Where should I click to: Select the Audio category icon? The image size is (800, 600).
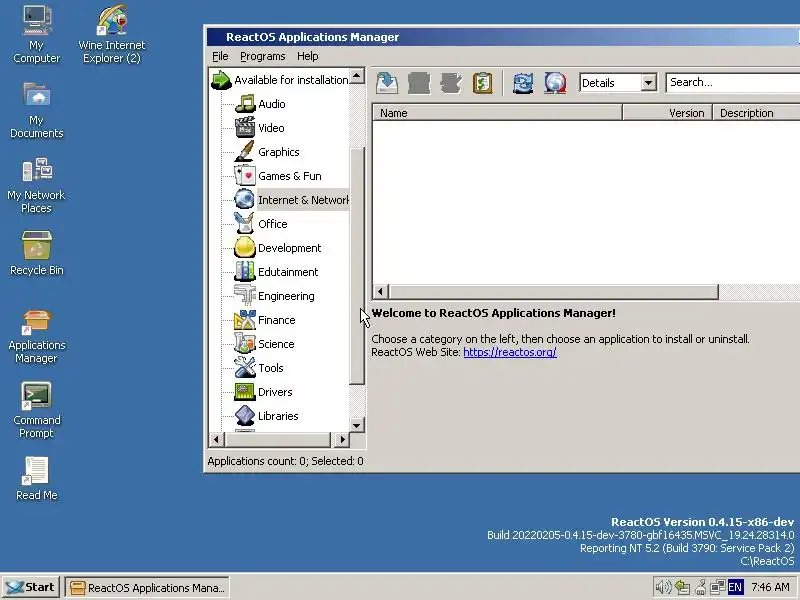[x=245, y=104]
